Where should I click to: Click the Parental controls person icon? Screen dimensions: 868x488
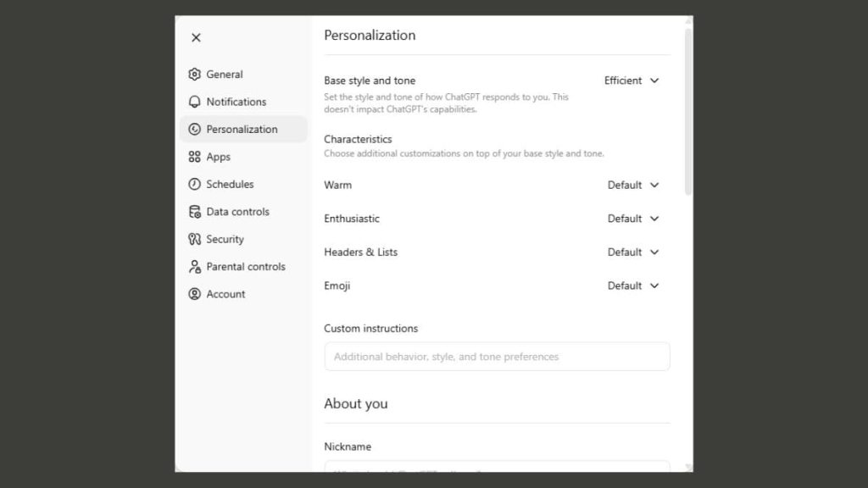(x=195, y=267)
